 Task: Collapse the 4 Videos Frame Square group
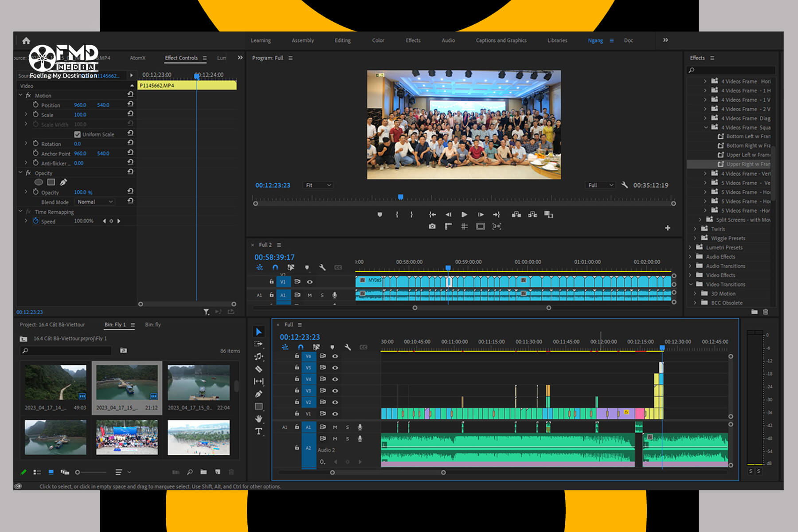[707, 128]
